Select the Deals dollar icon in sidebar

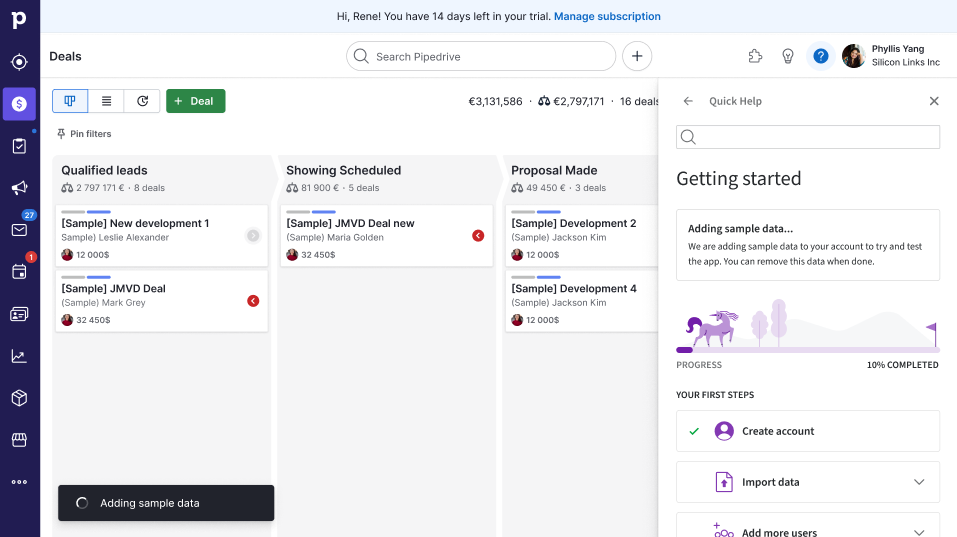coord(19,104)
